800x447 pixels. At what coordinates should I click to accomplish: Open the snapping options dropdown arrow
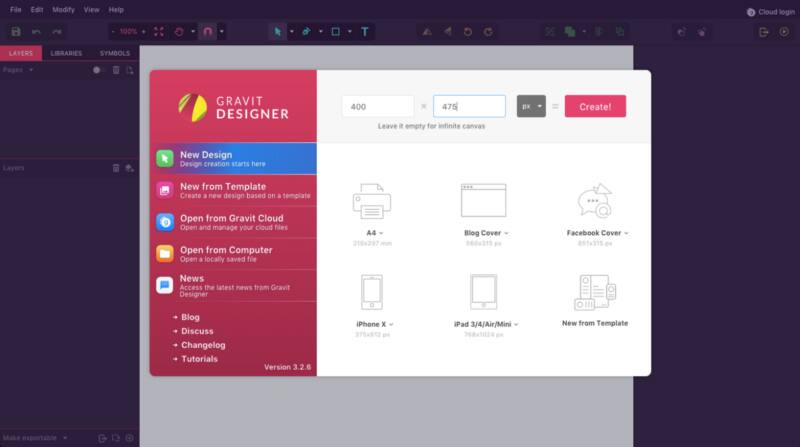click(x=221, y=32)
